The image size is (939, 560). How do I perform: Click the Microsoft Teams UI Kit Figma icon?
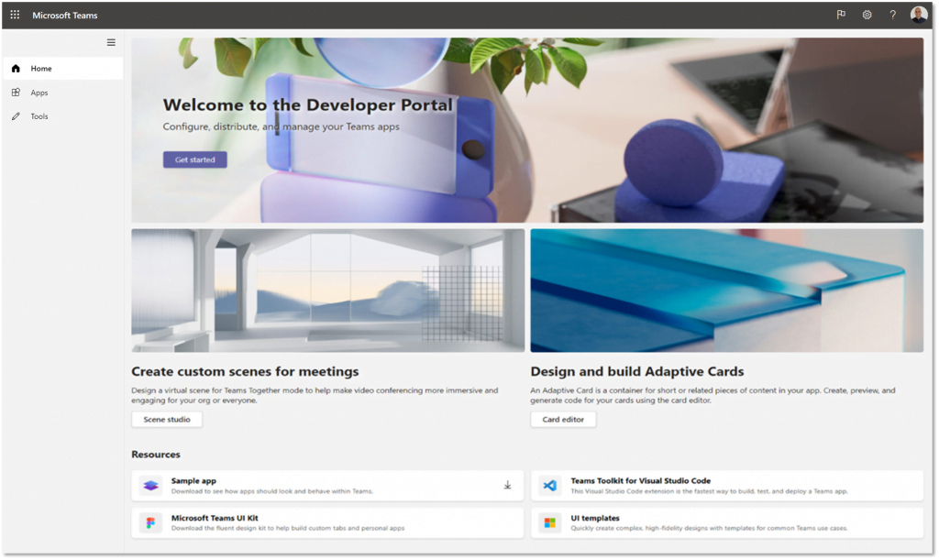151,523
